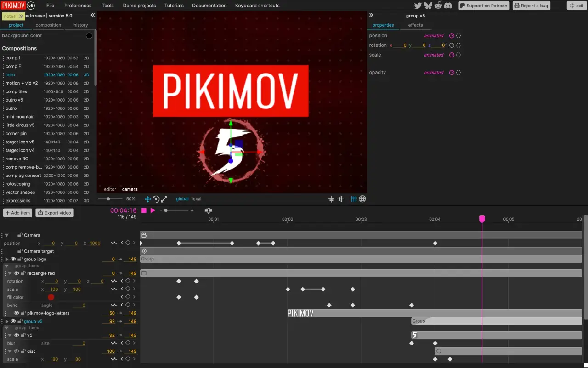
Task: Open the split-clip icon next to the playback controls
Action: 208,210
